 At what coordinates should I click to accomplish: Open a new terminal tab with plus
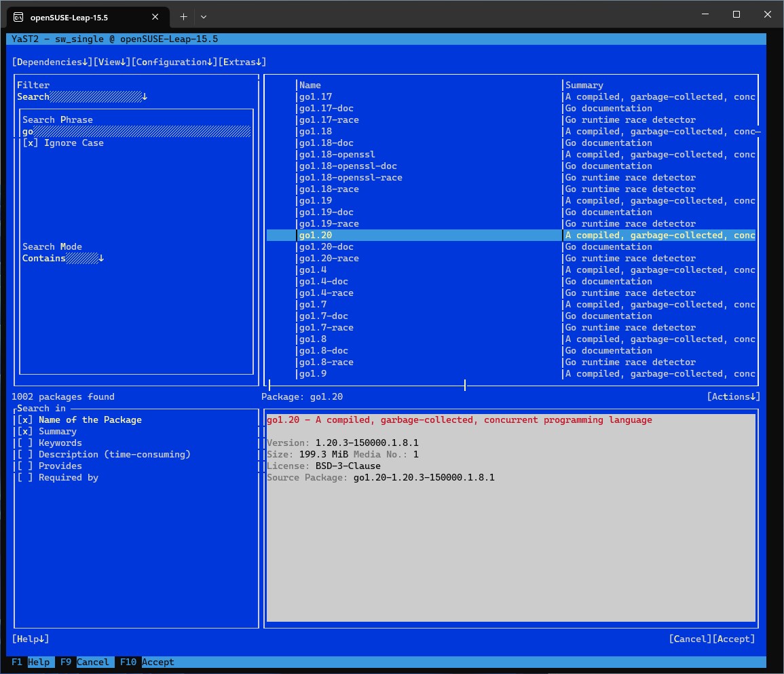(183, 17)
